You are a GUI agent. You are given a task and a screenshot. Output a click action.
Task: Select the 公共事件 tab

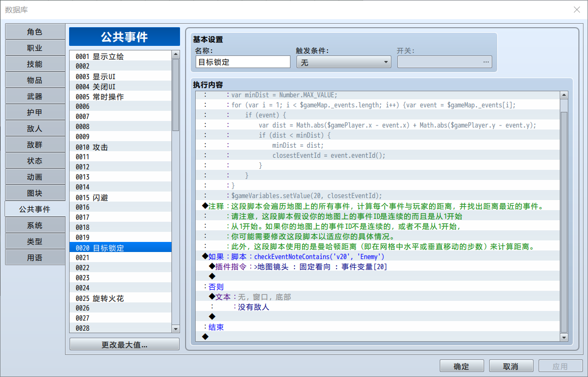point(35,209)
